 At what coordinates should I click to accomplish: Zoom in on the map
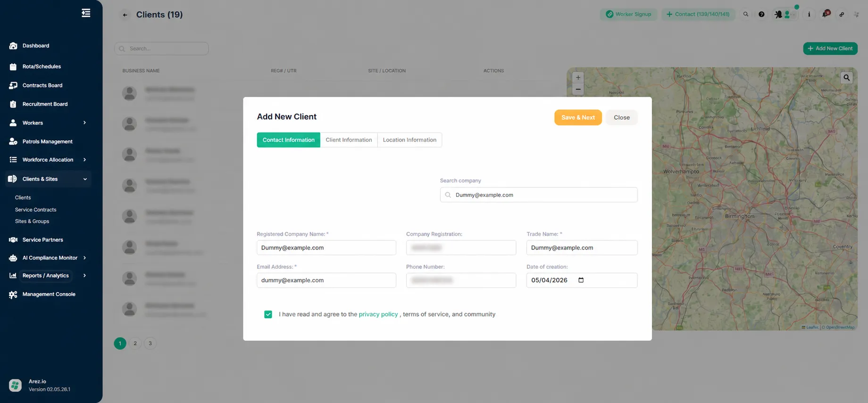[x=578, y=78]
